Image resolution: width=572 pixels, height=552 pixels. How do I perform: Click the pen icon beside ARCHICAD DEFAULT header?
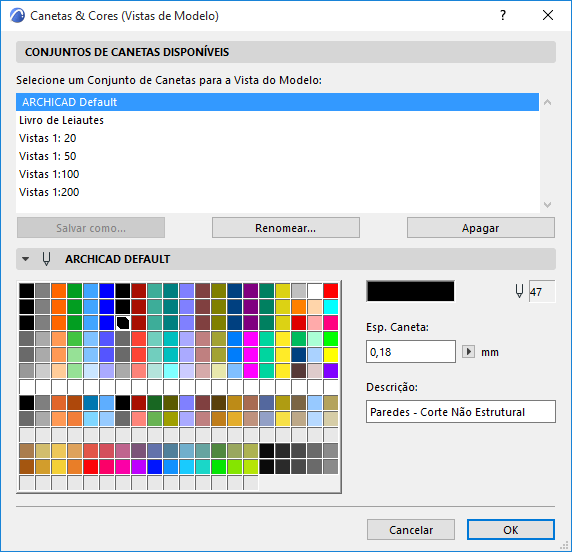click(46, 259)
